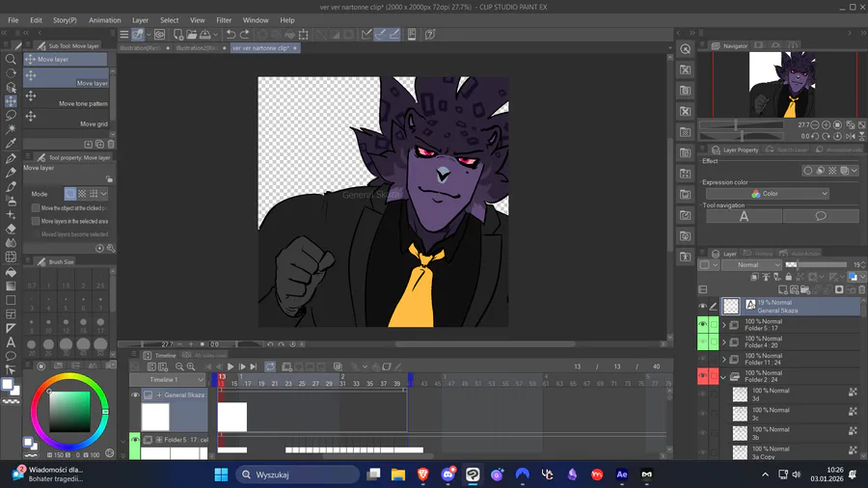Image resolution: width=868 pixels, height=488 pixels.
Task: Select the Zoom magnifier tool
Action: 11,59
